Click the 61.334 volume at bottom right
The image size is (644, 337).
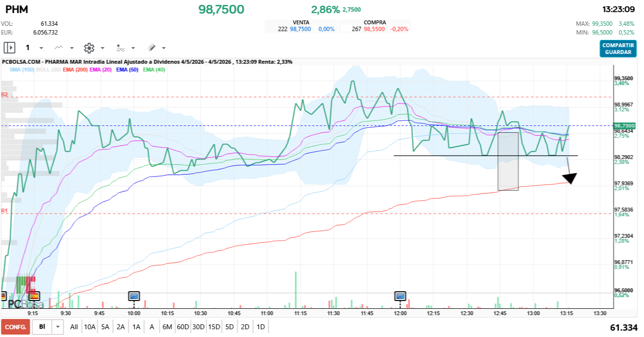click(624, 328)
